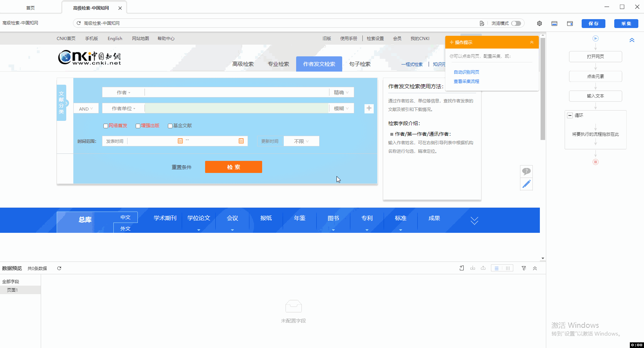Click the blue 保存 button
The height and width of the screenshot is (348, 644).
(593, 23)
